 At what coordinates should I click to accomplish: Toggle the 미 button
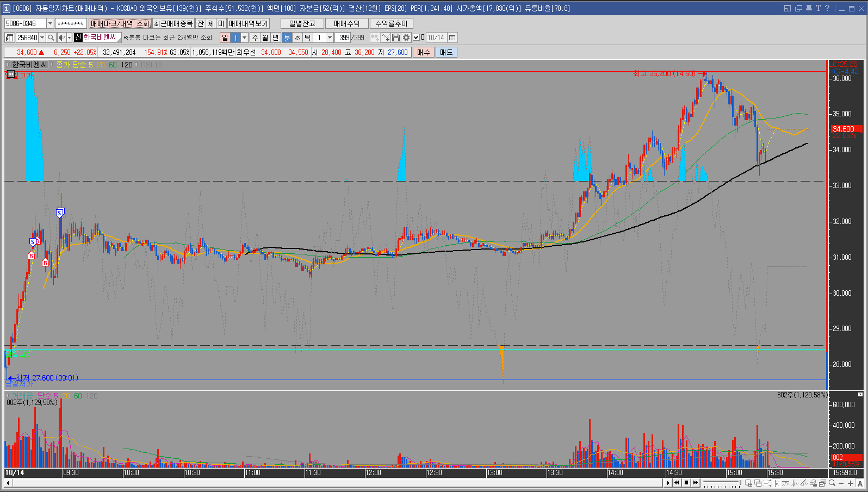tap(221, 23)
